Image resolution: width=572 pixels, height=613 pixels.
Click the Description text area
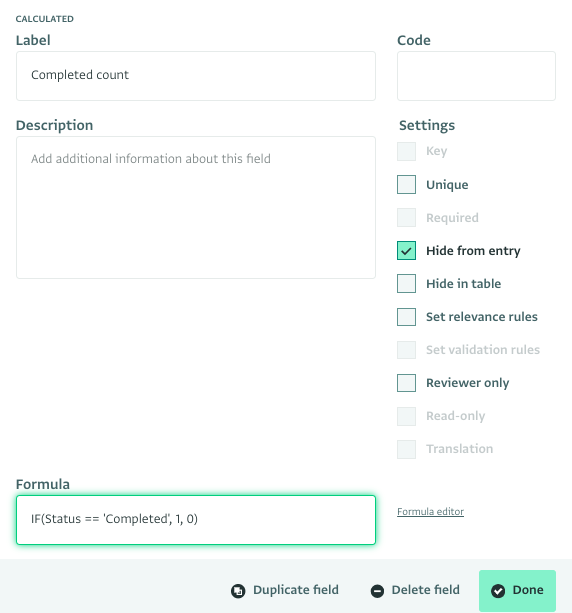[x=196, y=208]
